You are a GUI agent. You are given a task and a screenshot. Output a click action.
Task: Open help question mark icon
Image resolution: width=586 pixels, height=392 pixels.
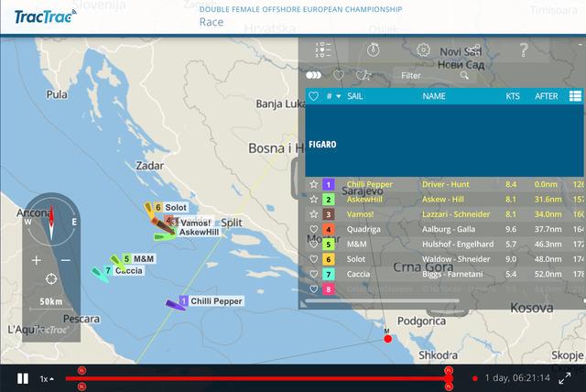pos(524,50)
